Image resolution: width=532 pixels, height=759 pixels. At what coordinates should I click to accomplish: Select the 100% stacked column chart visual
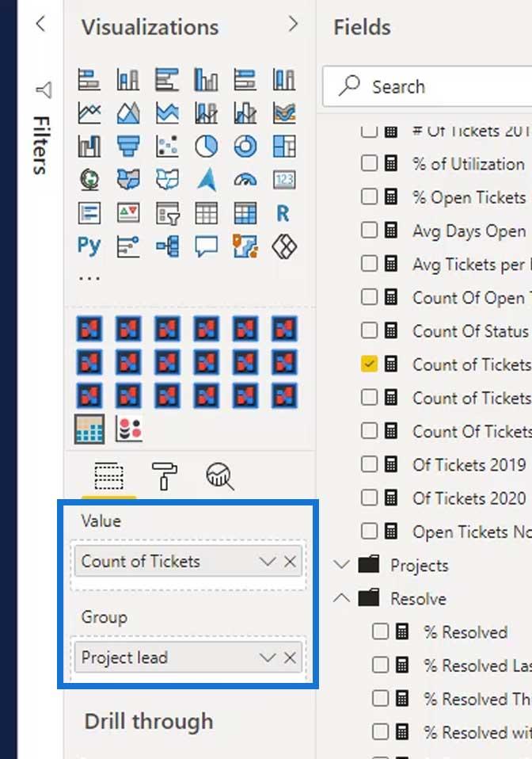point(284,79)
